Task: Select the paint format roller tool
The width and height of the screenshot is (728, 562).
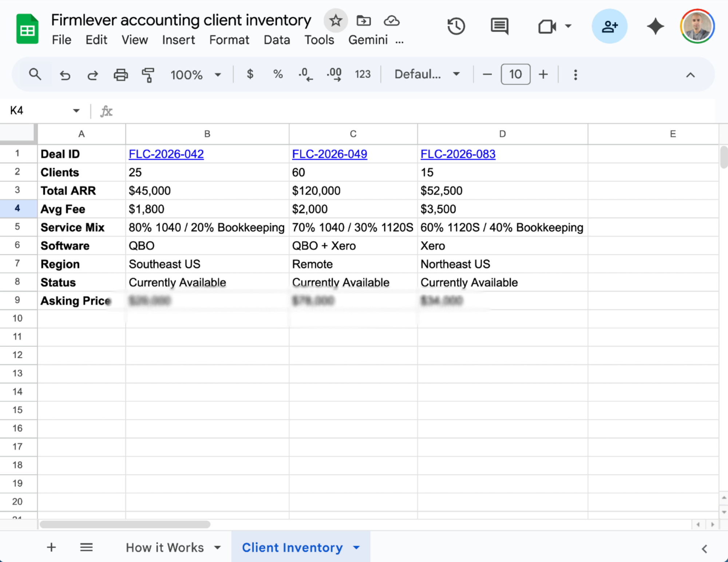Action: 148,75
